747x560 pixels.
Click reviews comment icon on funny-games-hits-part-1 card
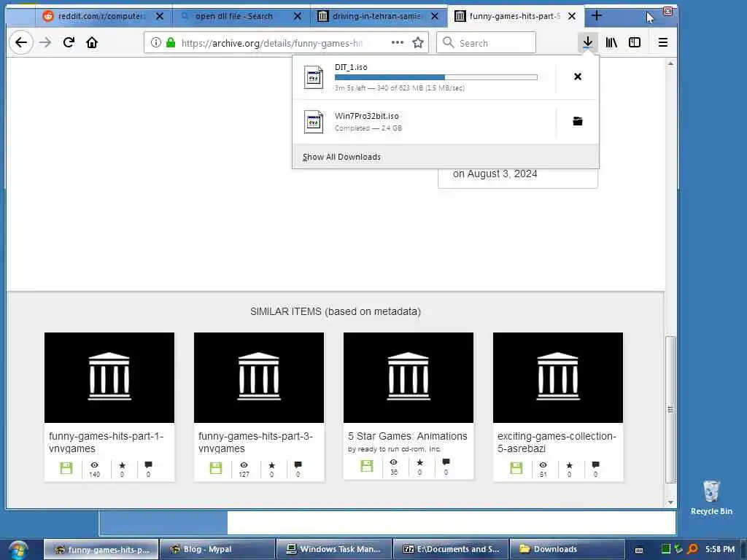(148, 464)
